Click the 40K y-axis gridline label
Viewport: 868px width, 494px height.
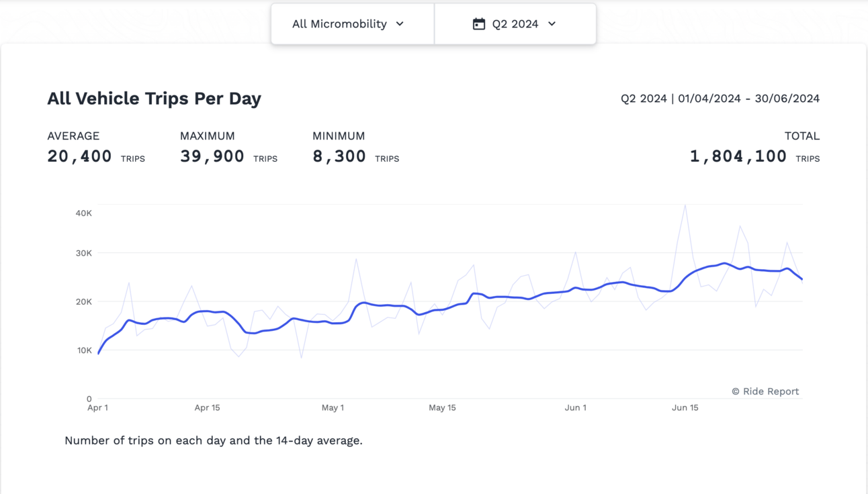click(x=83, y=213)
